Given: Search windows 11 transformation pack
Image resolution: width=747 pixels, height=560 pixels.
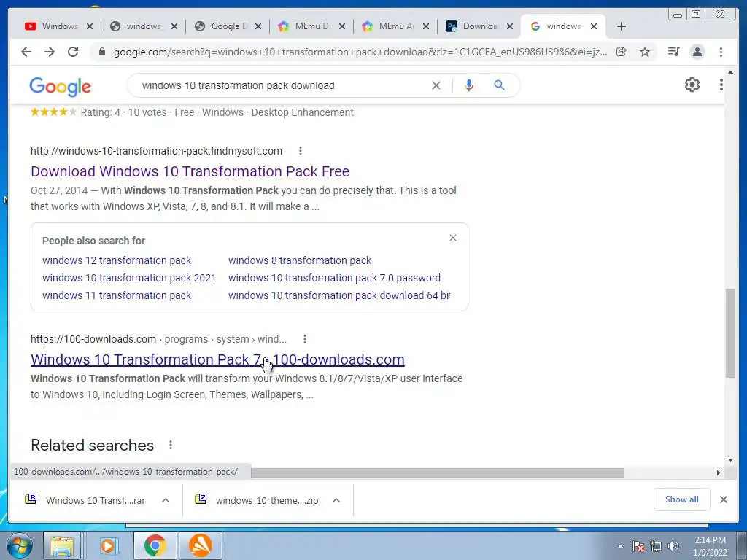Looking at the screenshot, I should [x=117, y=295].
